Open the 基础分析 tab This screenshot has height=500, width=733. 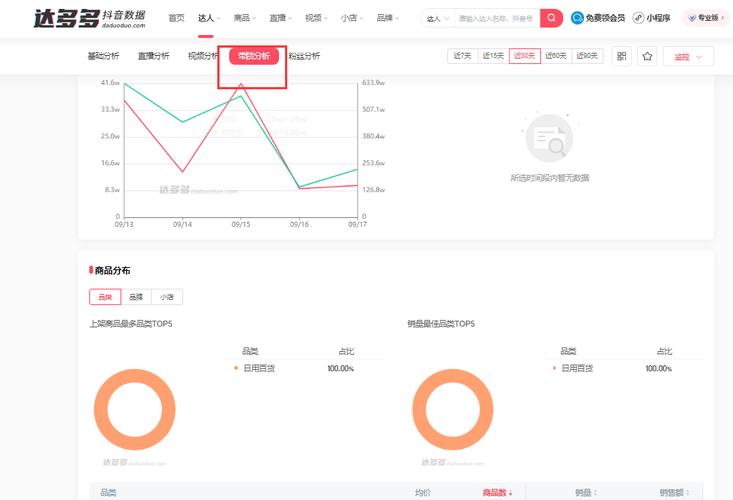(x=103, y=56)
